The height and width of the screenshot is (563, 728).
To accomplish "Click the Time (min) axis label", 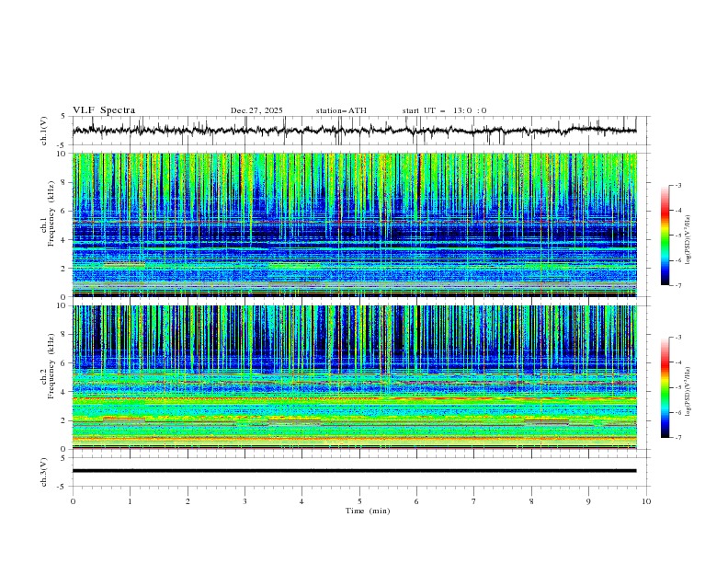I will (365, 511).
